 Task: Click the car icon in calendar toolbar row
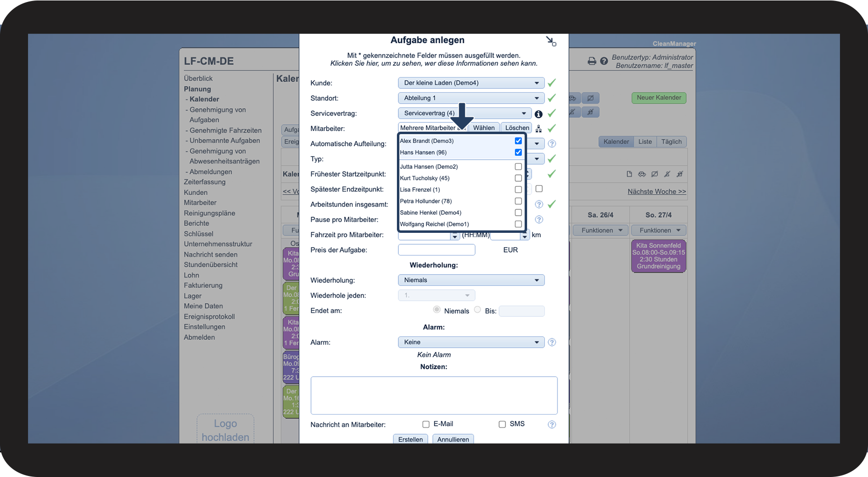(642, 174)
